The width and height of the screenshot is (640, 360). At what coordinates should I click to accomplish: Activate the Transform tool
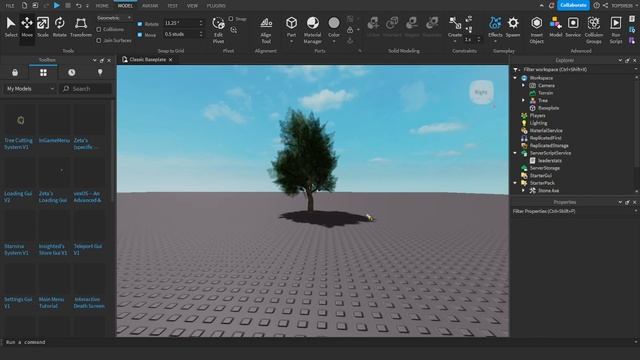pos(81,27)
